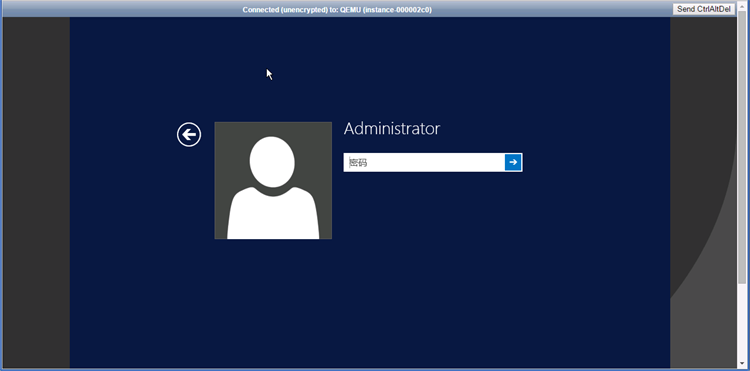Select the Administrator user avatar picture
750x371 pixels.
[x=273, y=180]
